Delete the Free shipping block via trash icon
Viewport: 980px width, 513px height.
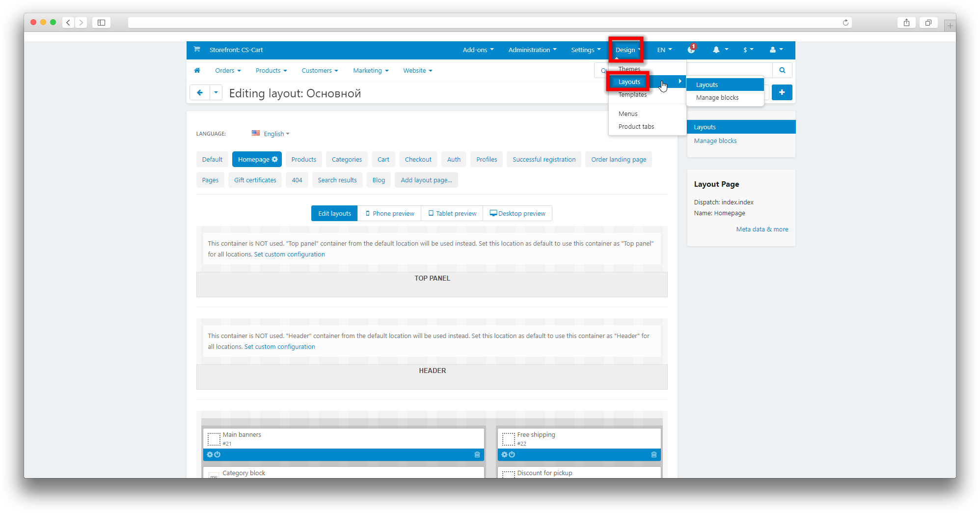click(653, 455)
